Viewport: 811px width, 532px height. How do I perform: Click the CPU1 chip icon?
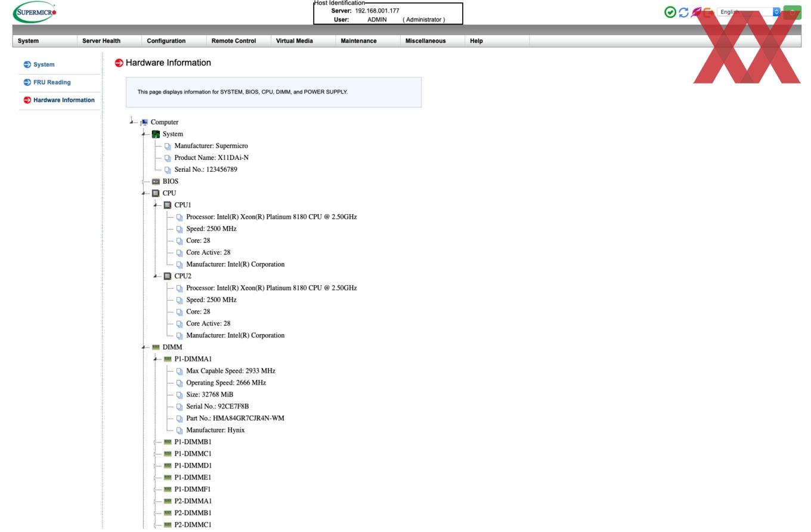click(x=168, y=205)
